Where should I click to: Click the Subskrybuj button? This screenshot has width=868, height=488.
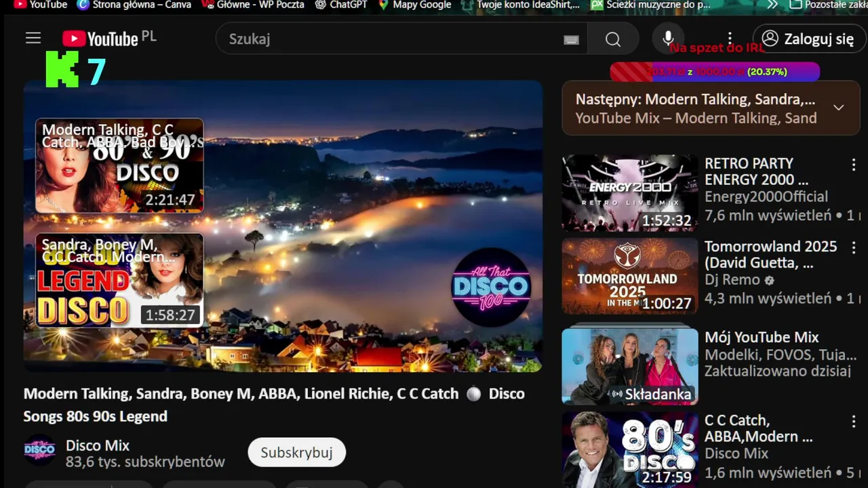[296, 452]
